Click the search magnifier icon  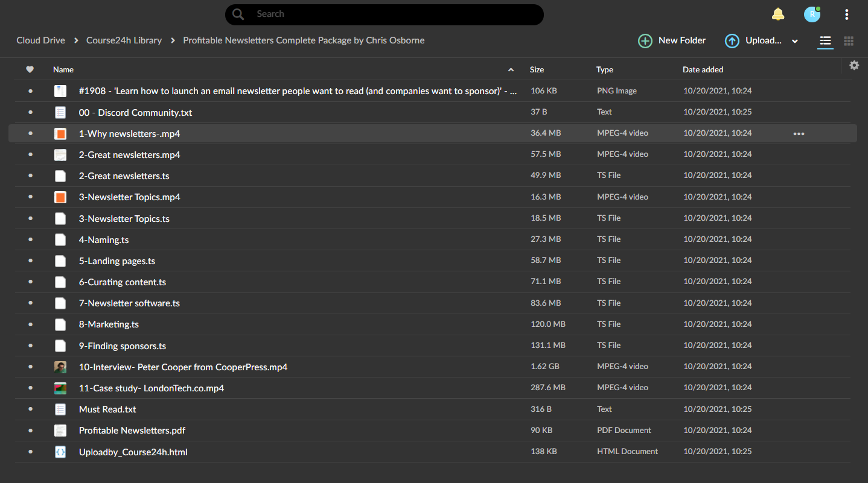[x=238, y=14]
